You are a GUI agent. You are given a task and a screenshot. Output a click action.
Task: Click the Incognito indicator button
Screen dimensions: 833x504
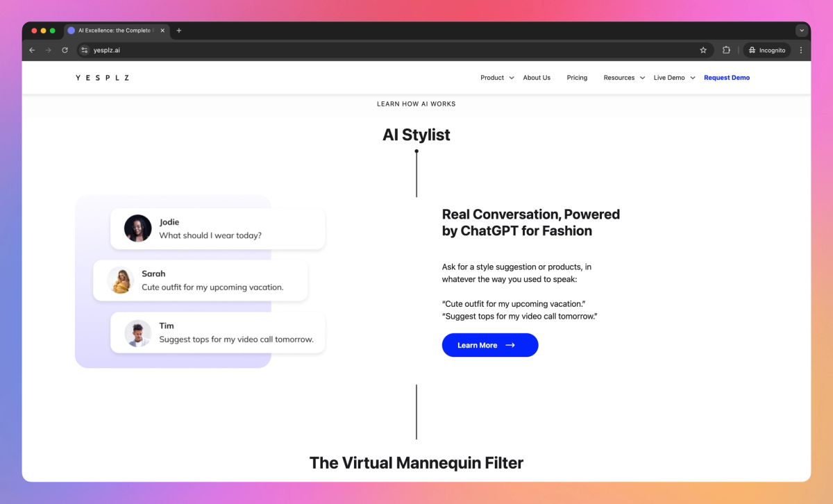pos(767,50)
